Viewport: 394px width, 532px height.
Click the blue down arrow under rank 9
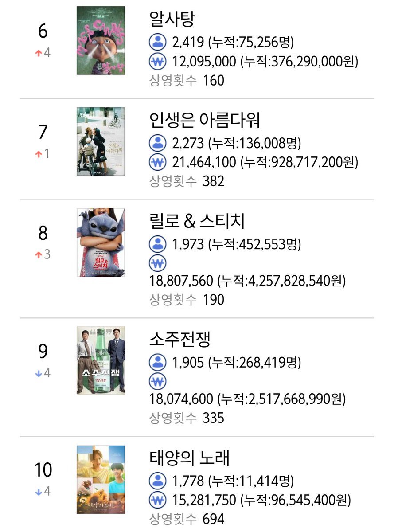(38, 373)
